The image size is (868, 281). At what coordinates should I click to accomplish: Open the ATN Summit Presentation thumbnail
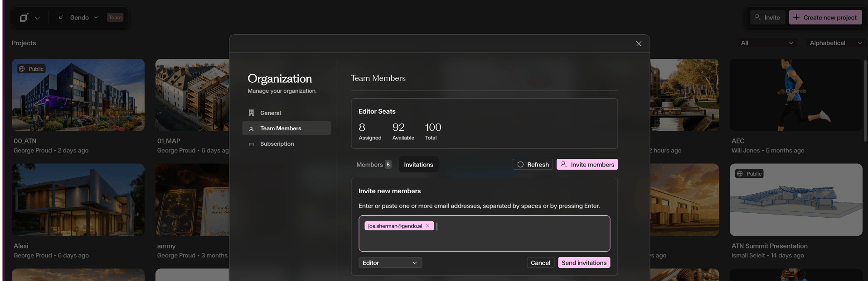coord(796,200)
